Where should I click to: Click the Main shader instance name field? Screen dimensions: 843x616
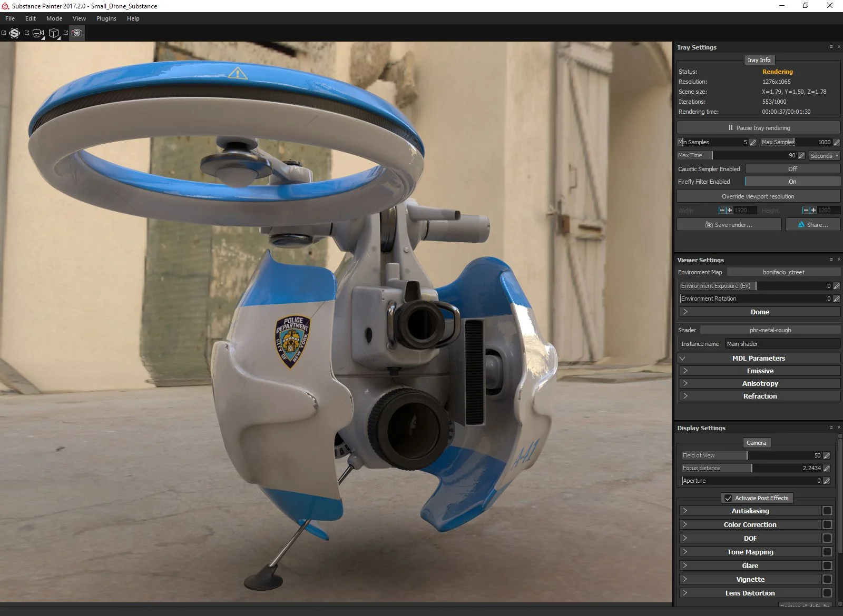(x=782, y=344)
